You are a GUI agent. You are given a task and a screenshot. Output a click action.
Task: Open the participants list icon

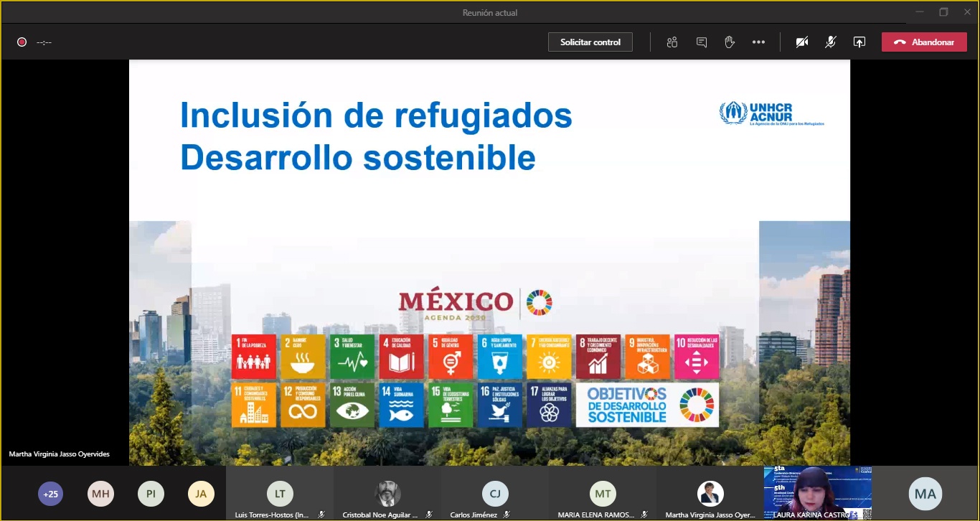[672, 42]
